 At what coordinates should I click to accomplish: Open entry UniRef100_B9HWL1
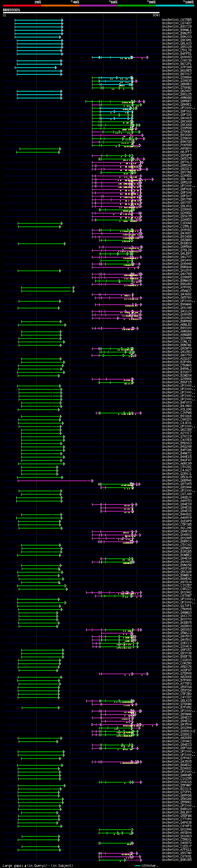[177, 30]
